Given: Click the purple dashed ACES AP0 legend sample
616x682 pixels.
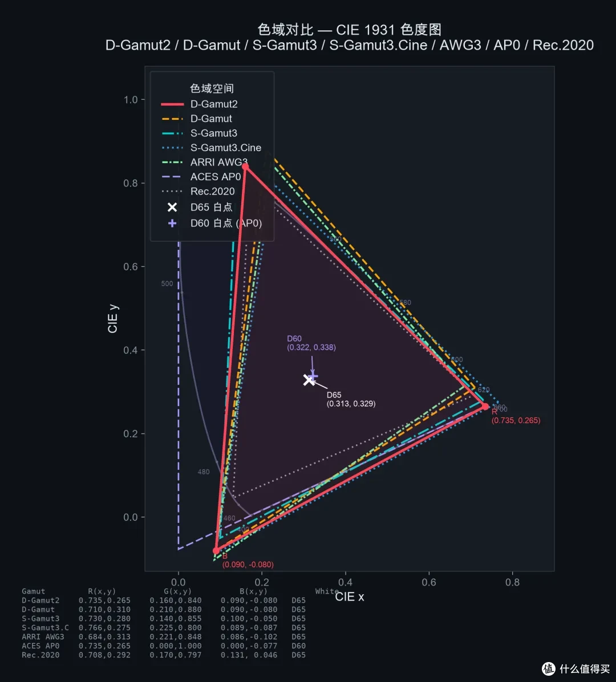Looking at the screenshot, I should [x=172, y=177].
